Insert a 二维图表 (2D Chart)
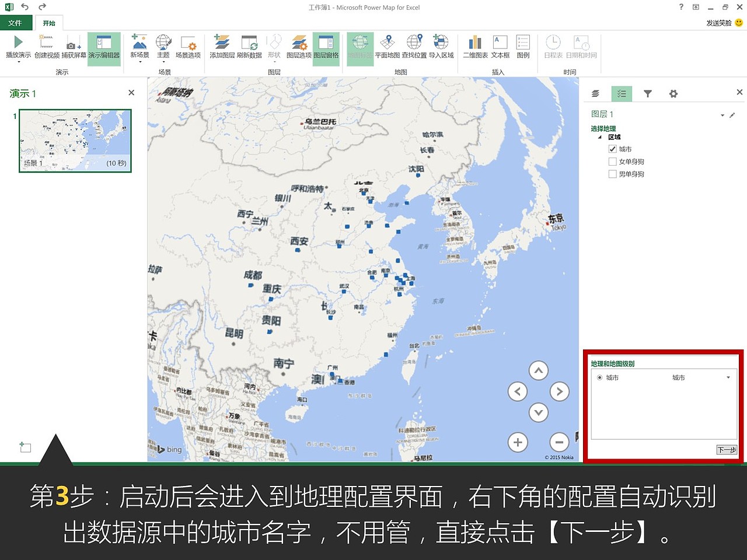Viewport: 747px width, 560px height. tap(474, 47)
